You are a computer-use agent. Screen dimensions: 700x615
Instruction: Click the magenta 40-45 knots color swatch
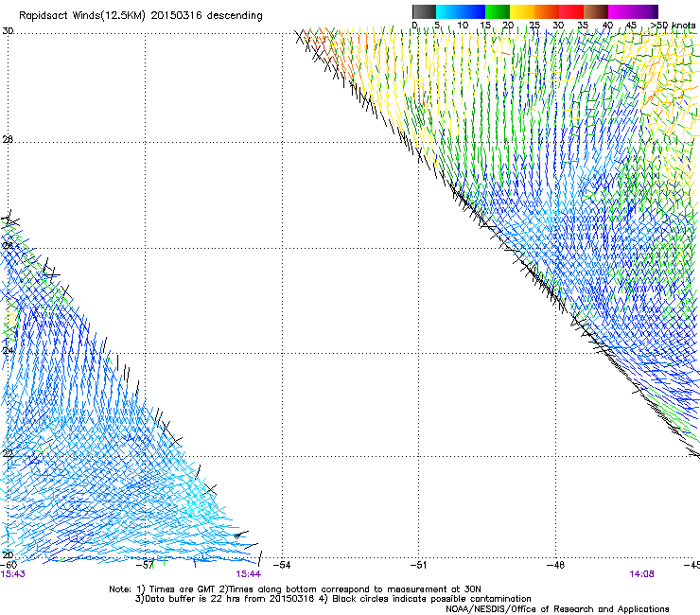(x=621, y=11)
